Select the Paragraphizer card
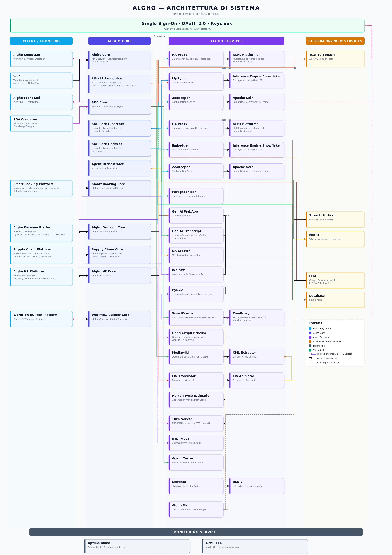 click(196, 196)
